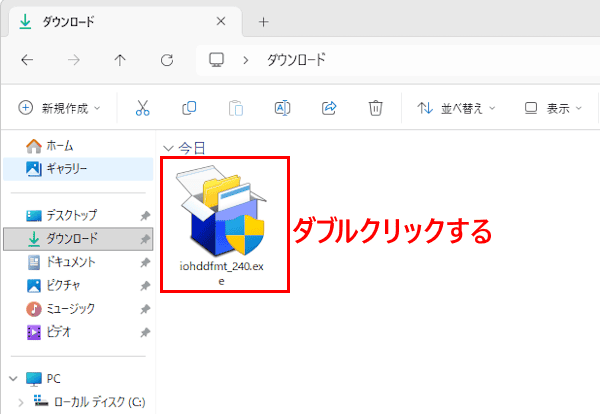The height and width of the screenshot is (414, 600).
Task: Click the Forward navigation arrow
Action: 73,60
